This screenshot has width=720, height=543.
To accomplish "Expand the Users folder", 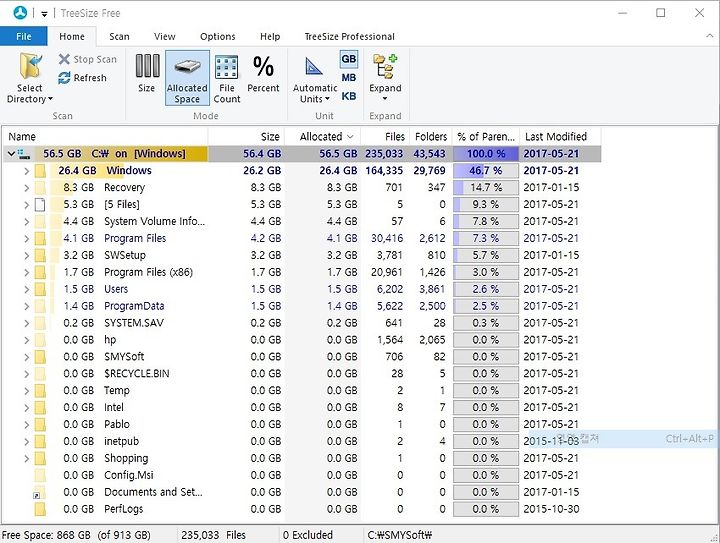I will pos(26,290).
